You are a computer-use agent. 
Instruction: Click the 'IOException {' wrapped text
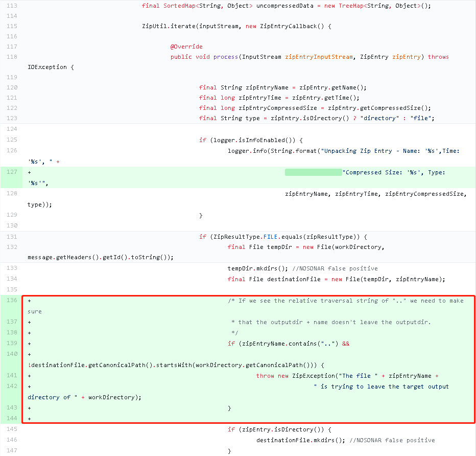(x=51, y=67)
